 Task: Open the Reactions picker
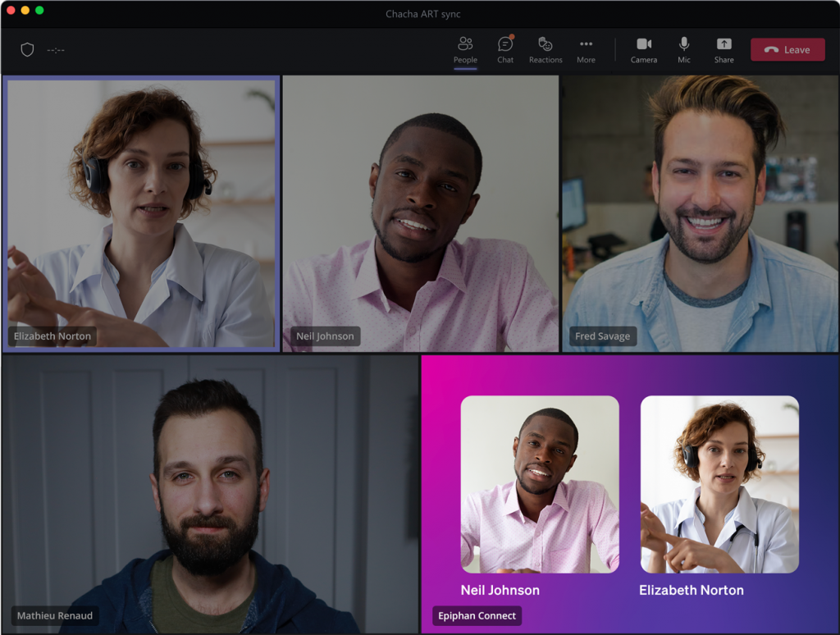tap(545, 49)
